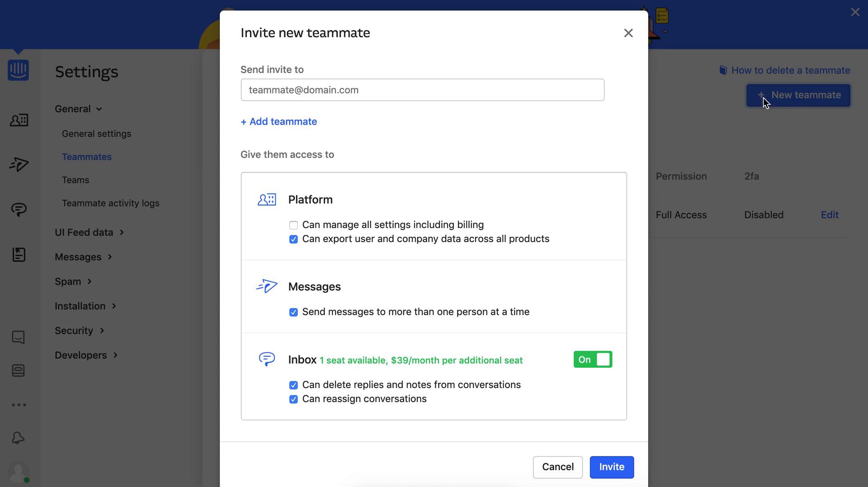This screenshot has width=868, height=487.
Task: Open the Intercom home via the logo
Action: point(18,70)
